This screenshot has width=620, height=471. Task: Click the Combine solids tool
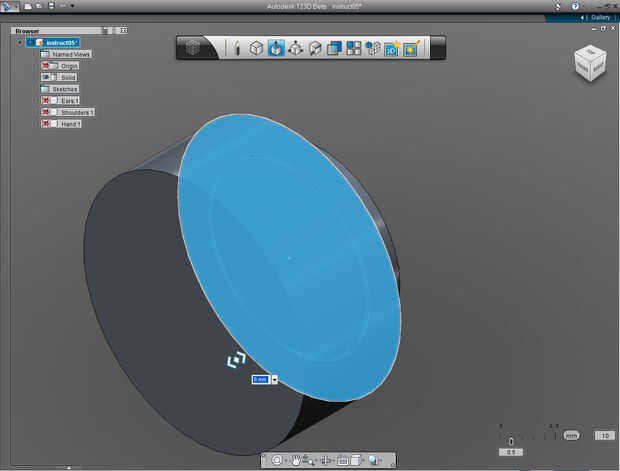pos(335,48)
